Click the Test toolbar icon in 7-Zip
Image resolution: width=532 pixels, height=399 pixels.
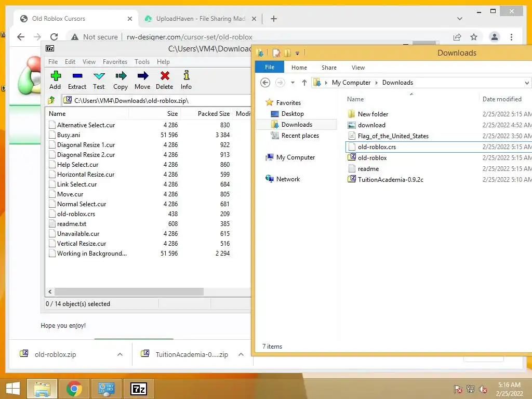(99, 81)
